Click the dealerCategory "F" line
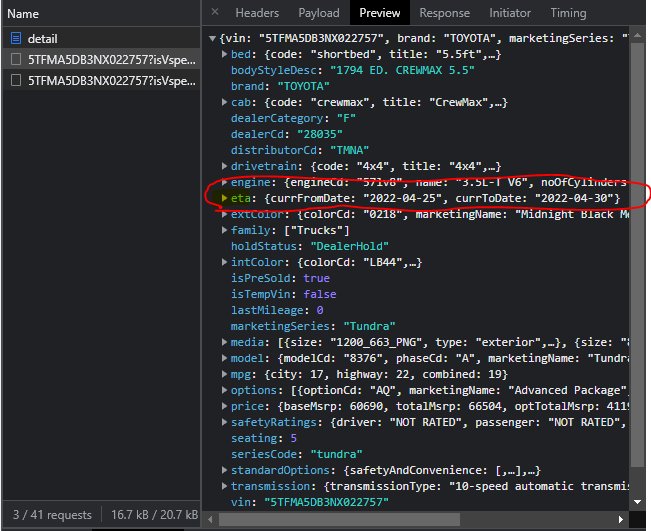This screenshot has height=531, width=651. [x=293, y=118]
